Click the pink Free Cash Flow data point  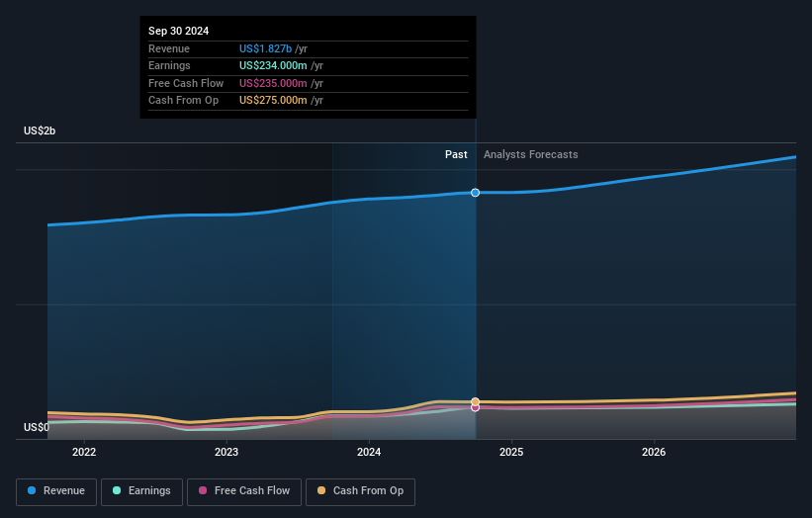coord(475,407)
